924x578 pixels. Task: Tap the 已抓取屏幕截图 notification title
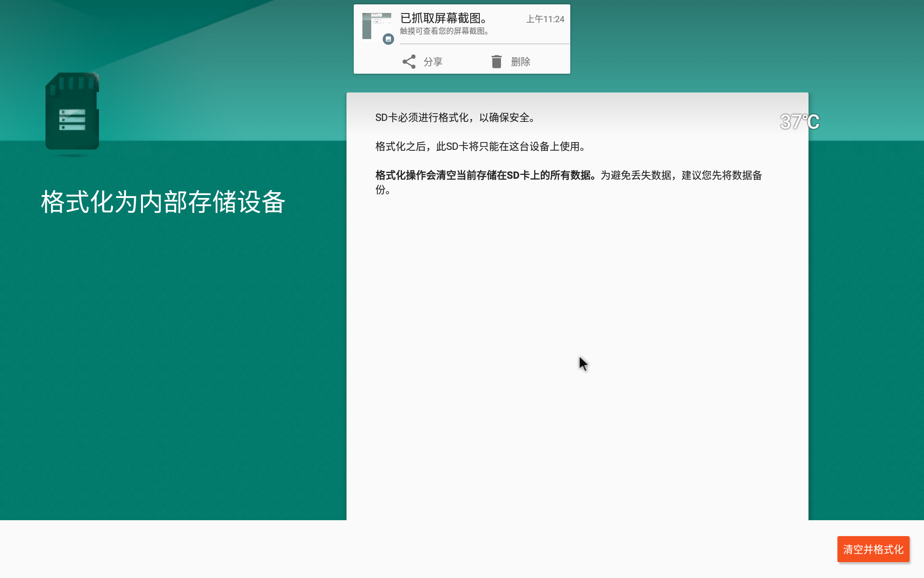pos(443,18)
